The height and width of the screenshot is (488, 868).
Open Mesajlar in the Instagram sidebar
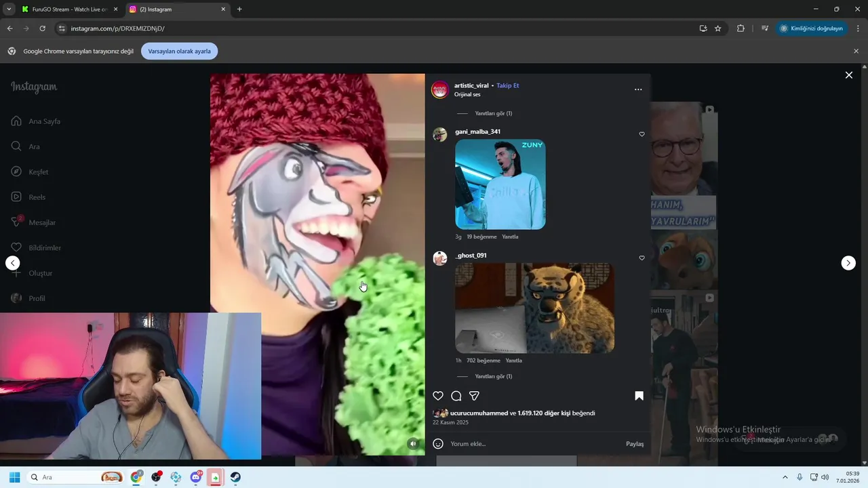(x=33, y=222)
